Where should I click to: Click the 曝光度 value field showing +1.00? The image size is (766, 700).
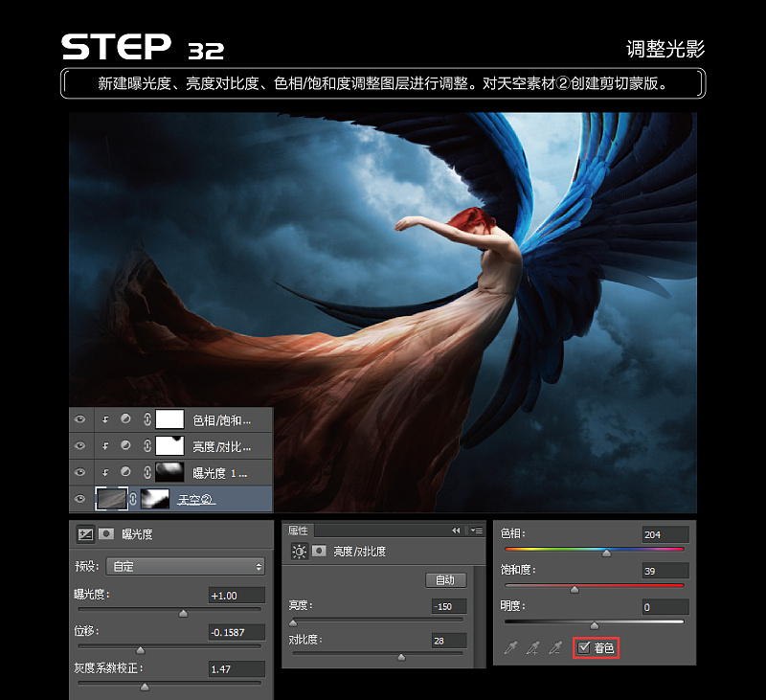(x=236, y=595)
